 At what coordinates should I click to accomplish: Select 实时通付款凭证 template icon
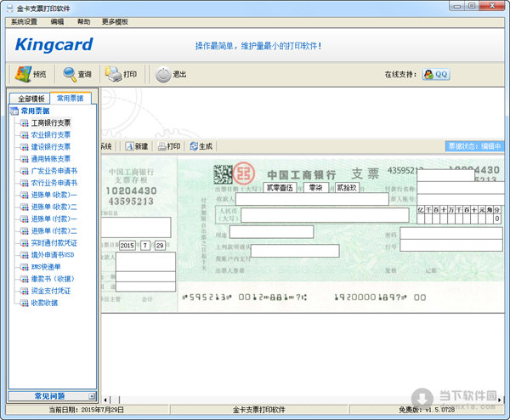pos(24,243)
